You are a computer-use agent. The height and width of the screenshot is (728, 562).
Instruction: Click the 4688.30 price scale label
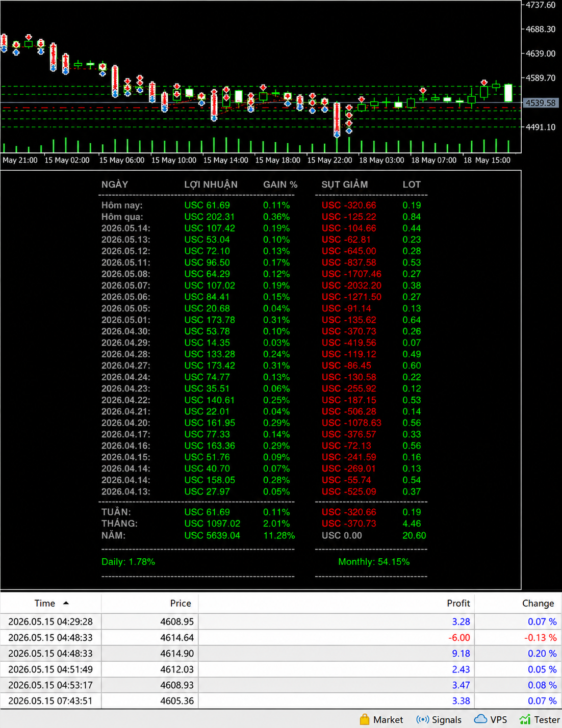(541, 29)
